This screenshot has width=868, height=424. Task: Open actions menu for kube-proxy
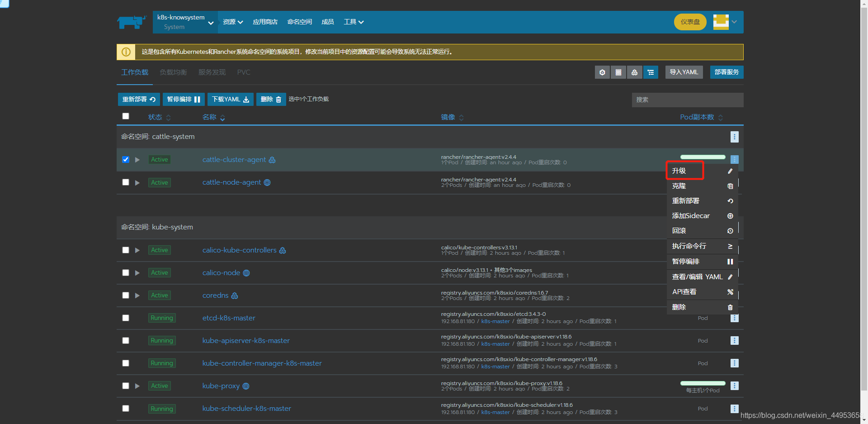(735, 386)
